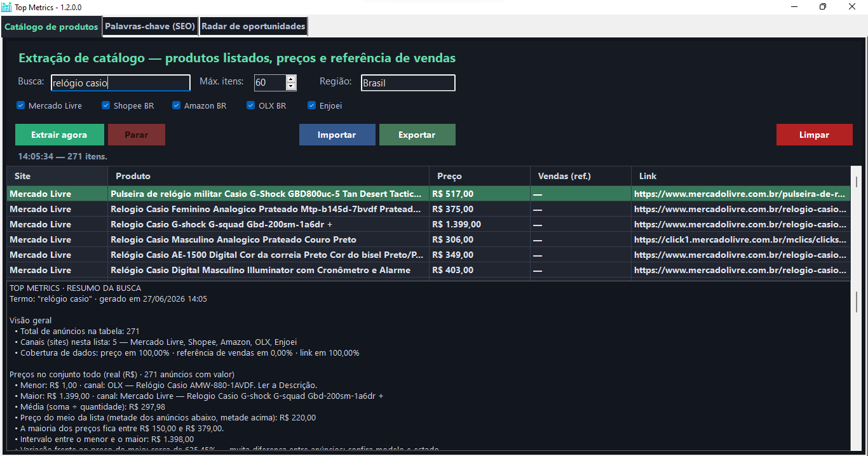
Task: Click the TOP METRICS · RESUMO DA BUSCA line
Action: point(75,288)
